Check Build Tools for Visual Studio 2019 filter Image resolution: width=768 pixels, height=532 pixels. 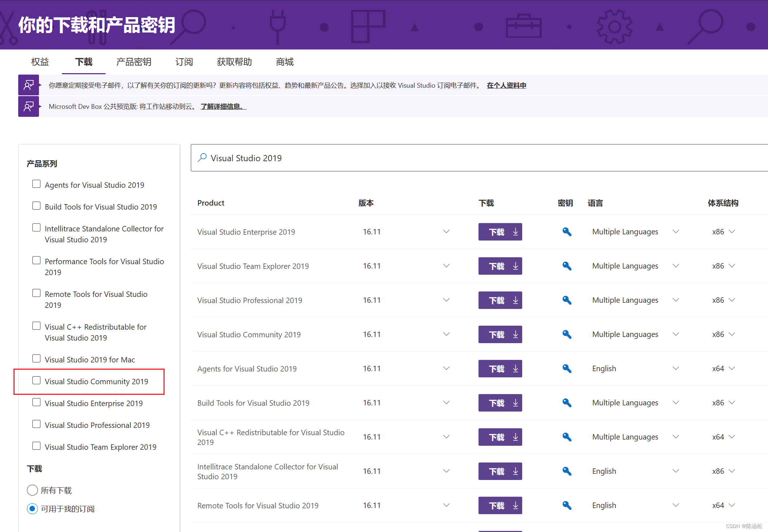point(36,206)
